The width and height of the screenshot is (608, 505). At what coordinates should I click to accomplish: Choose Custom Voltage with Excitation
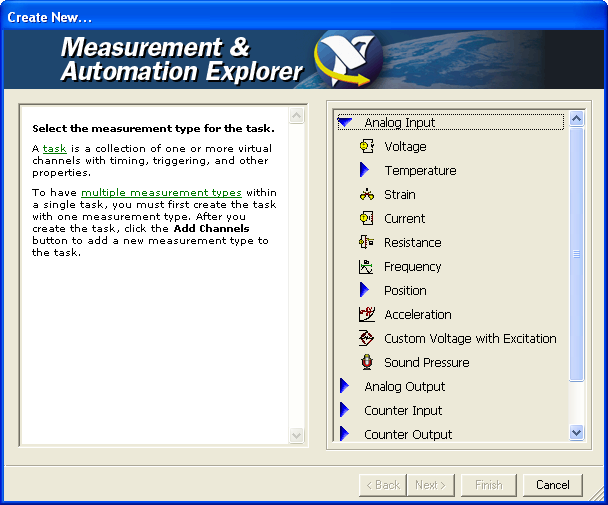coord(470,339)
